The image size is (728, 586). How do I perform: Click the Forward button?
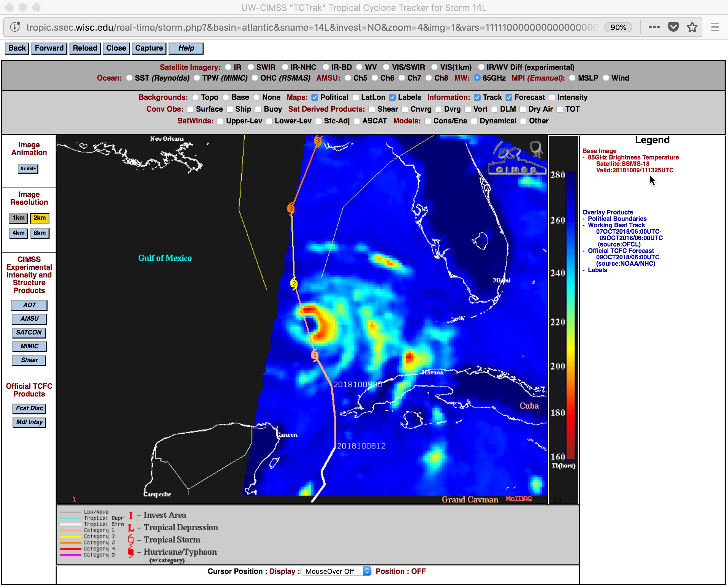(49, 48)
